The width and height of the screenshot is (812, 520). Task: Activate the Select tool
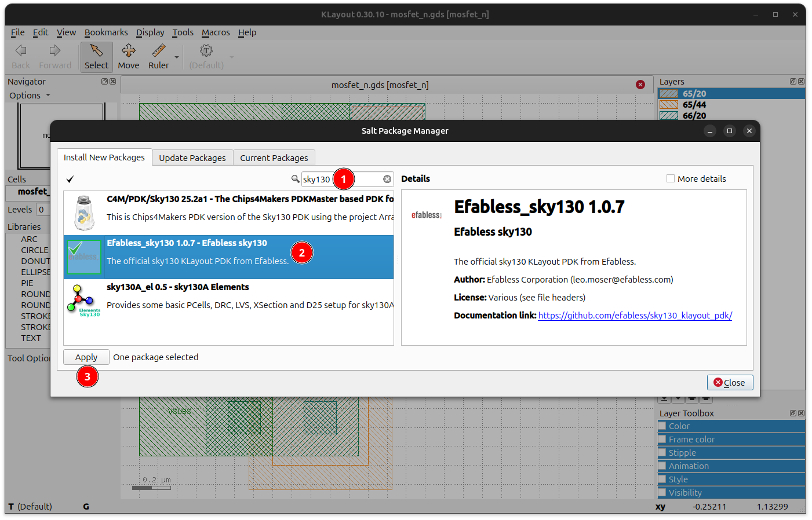96,57
